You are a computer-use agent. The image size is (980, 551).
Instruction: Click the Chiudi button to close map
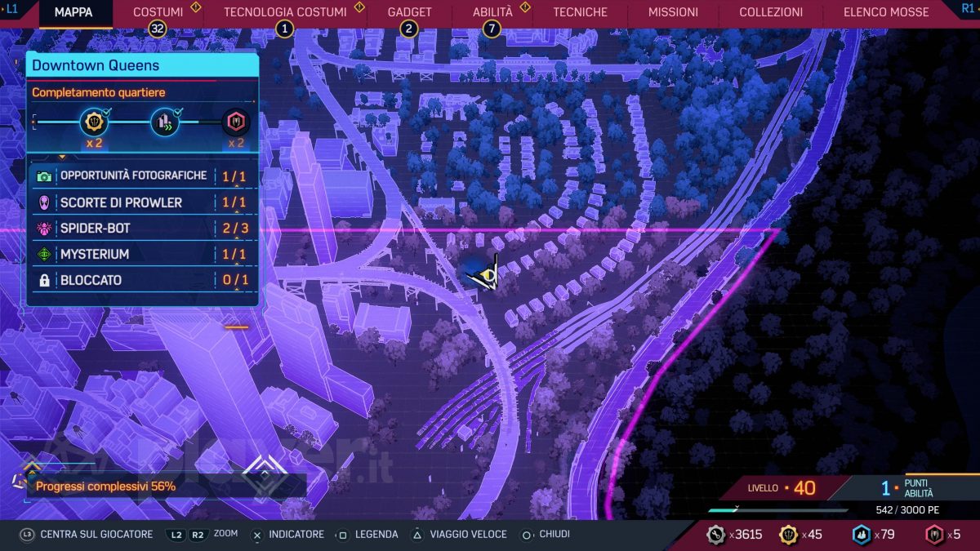546,535
